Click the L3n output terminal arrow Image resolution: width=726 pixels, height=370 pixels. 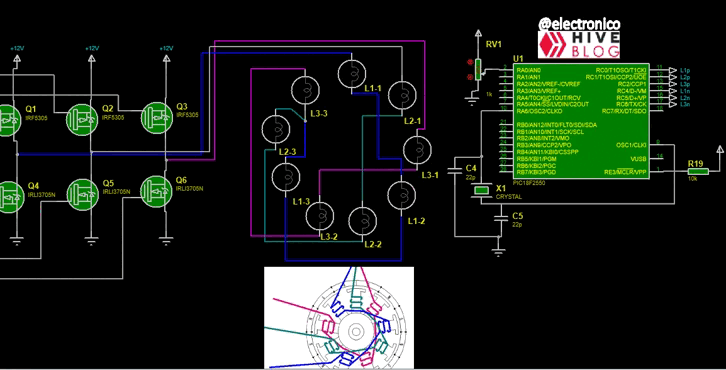(x=672, y=105)
